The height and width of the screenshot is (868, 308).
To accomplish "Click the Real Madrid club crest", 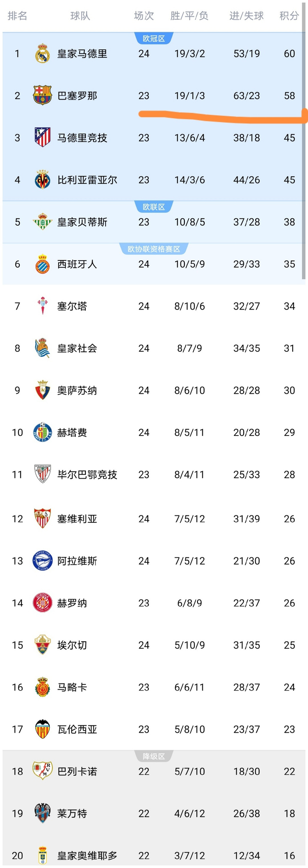I will 43,54.
